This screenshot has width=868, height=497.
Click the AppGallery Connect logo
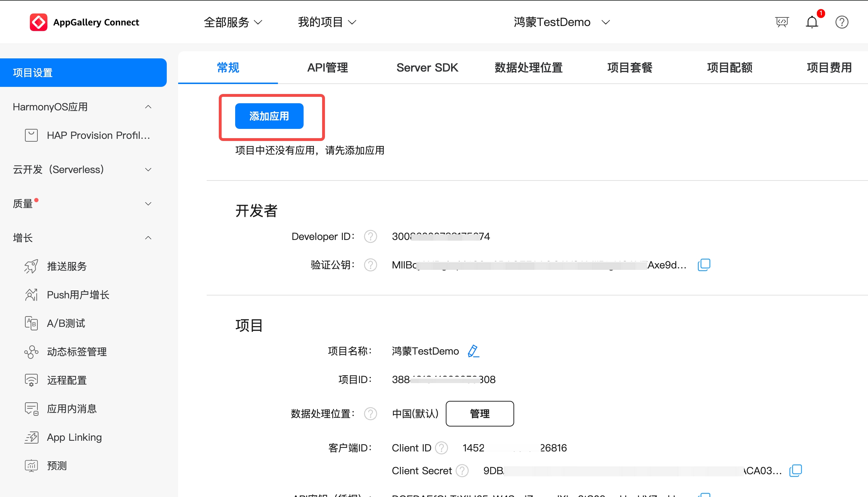click(84, 22)
